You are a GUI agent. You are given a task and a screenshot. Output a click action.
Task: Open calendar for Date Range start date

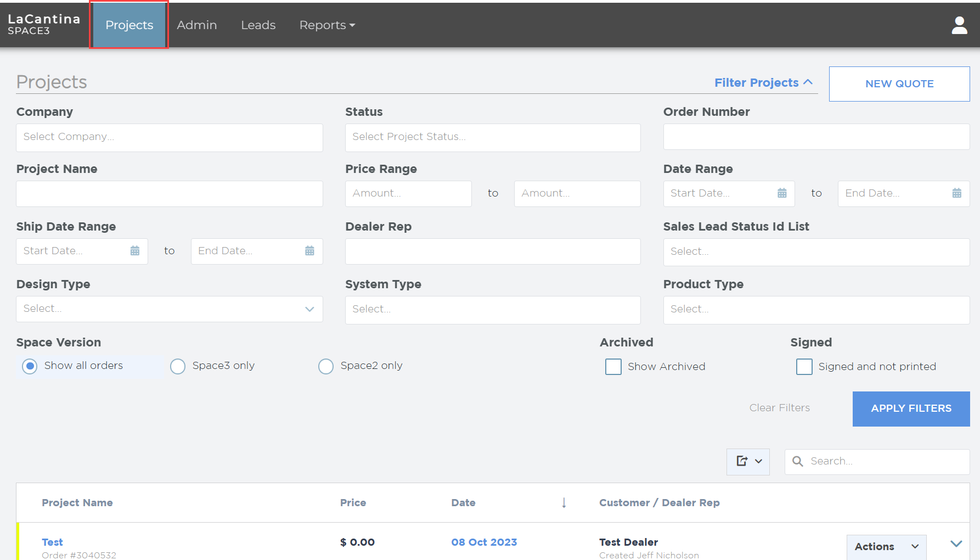click(782, 193)
